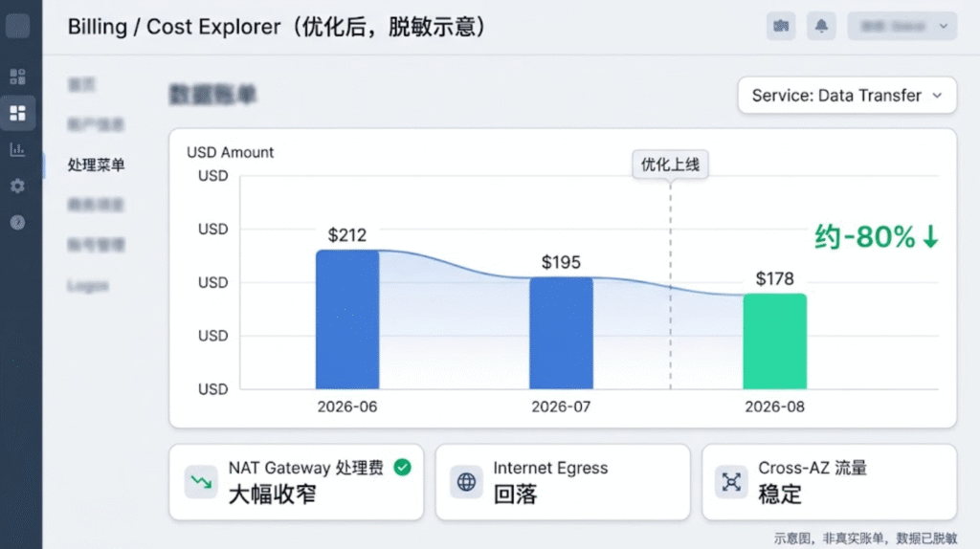Open the notifications bell icon
The image size is (980, 549).
coord(821,26)
